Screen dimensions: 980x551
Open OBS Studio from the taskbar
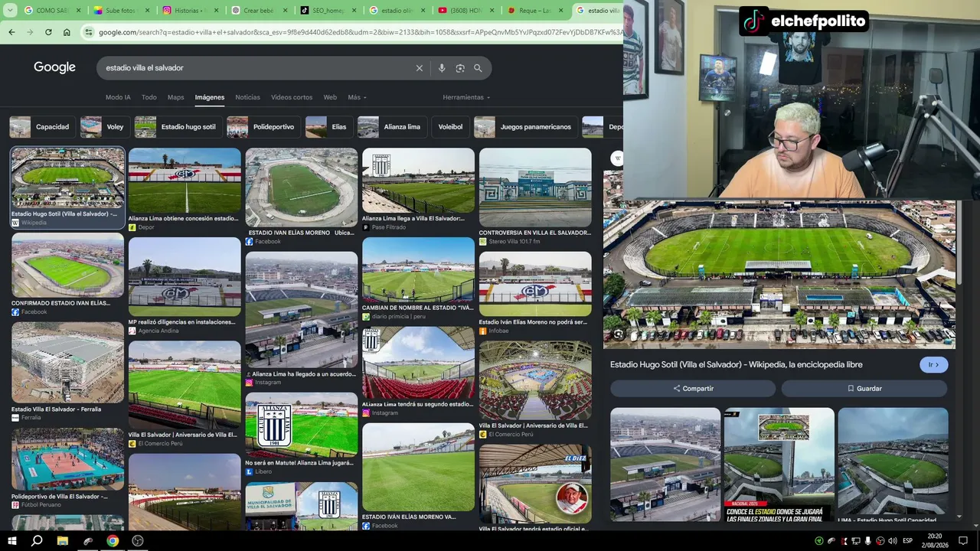click(138, 541)
